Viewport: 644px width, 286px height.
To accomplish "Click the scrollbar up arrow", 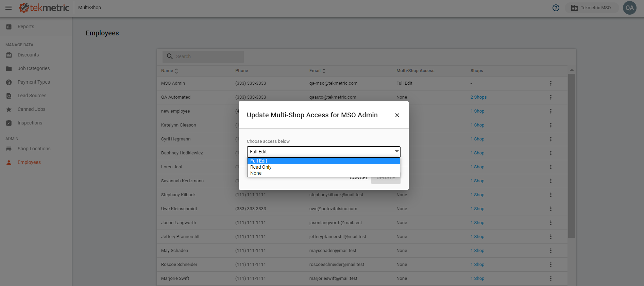I will [572, 70].
